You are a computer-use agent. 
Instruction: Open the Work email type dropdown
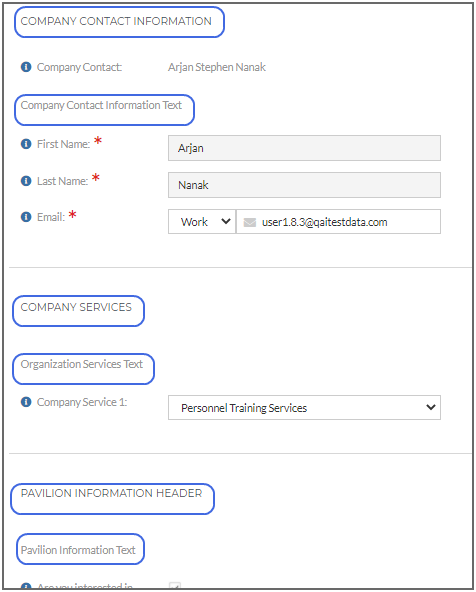(202, 222)
